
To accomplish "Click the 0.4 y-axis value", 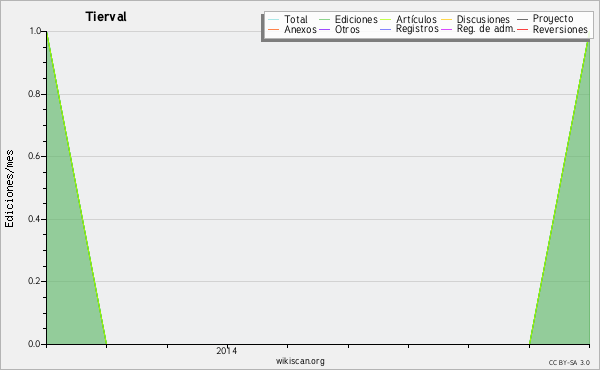I will (x=34, y=219).
